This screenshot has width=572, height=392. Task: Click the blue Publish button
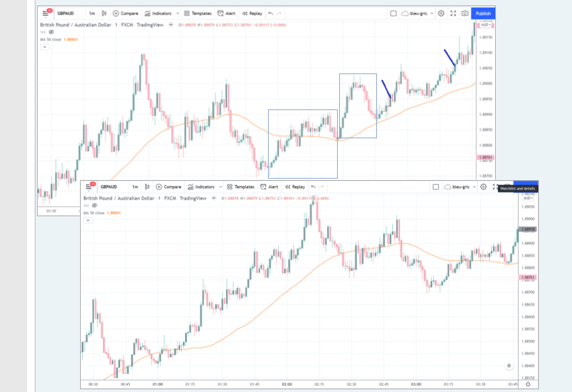[x=483, y=13]
